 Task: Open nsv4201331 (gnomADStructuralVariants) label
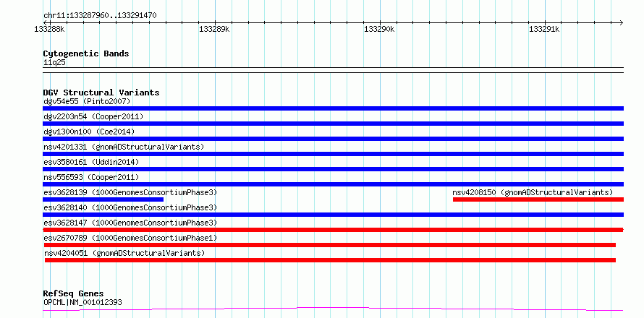[124, 147]
